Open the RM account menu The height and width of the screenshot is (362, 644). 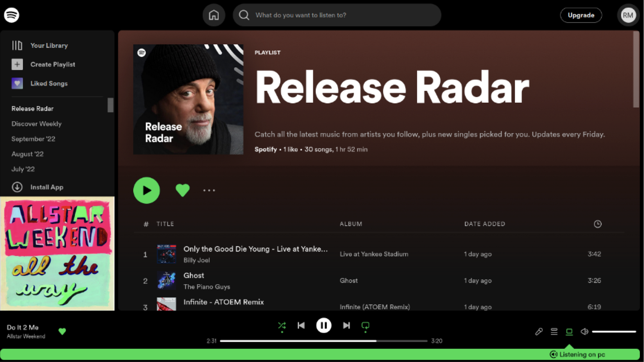[x=628, y=15]
